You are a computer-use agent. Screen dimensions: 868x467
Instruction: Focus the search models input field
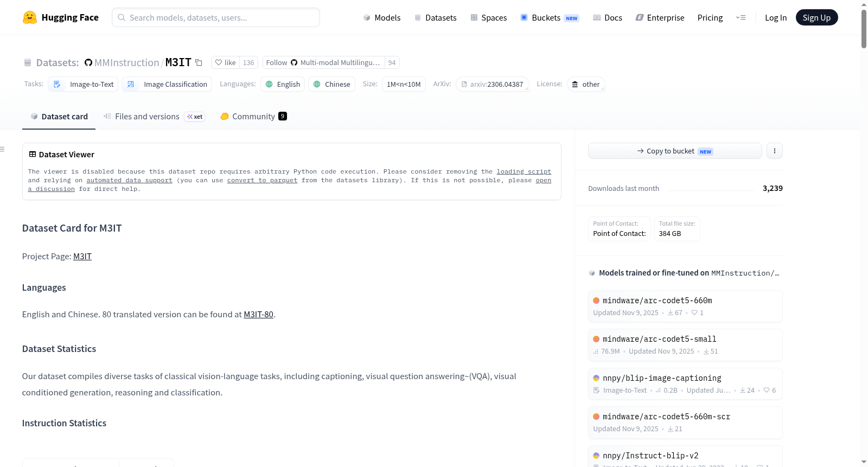pyautogui.click(x=216, y=17)
